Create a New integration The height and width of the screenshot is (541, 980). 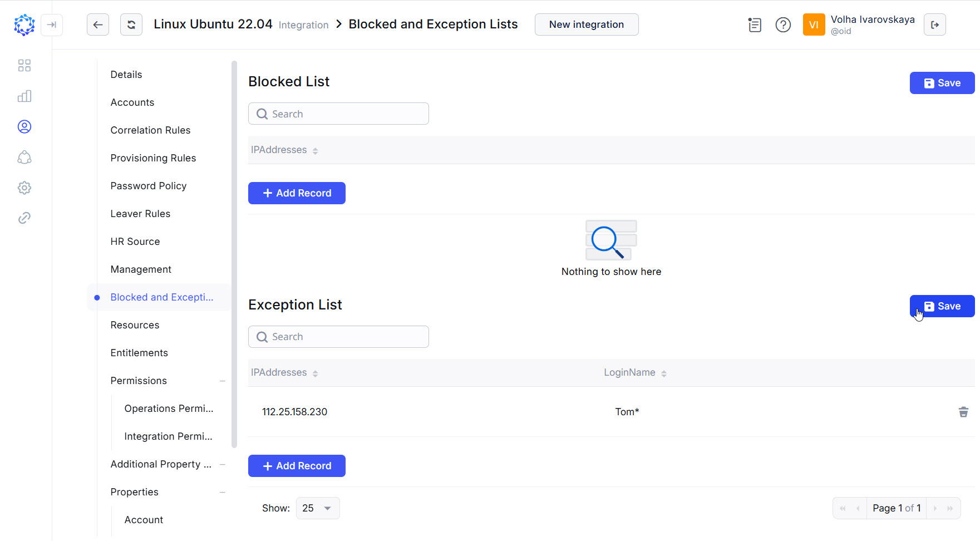[x=586, y=24]
